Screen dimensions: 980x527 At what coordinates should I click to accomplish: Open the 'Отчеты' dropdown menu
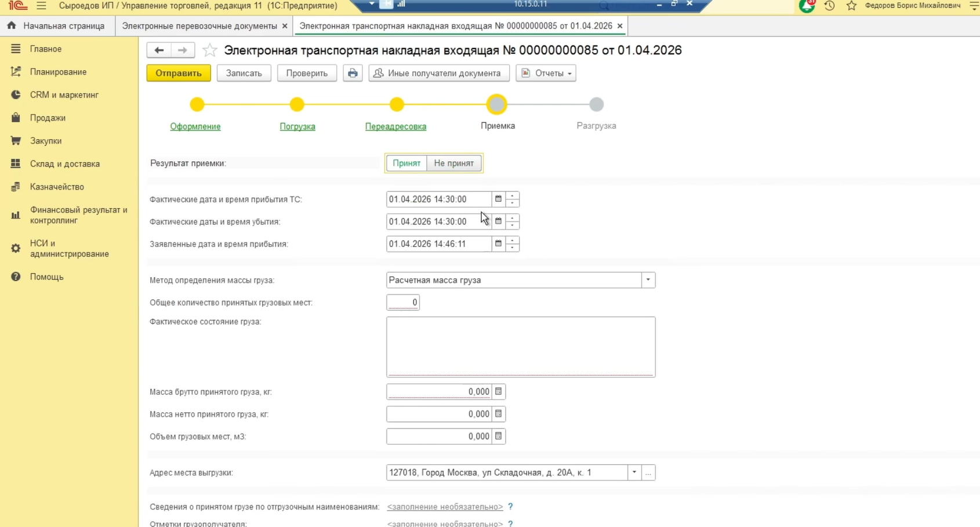pyautogui.click(x=546, y=73)
